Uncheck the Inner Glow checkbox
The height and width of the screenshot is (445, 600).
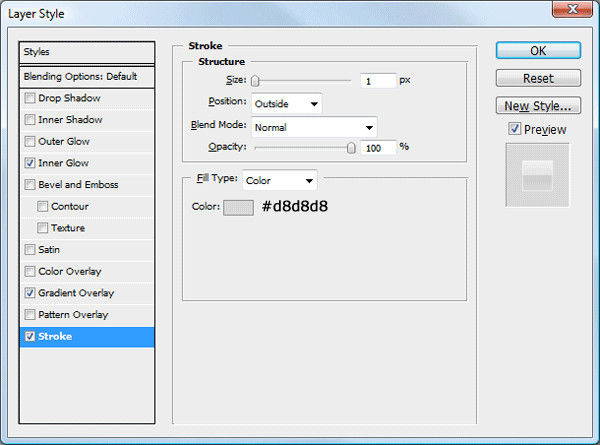click(x=30, y=163)
